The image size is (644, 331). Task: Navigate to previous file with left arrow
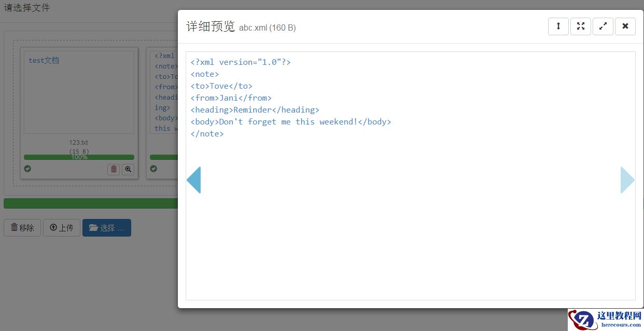194,180
